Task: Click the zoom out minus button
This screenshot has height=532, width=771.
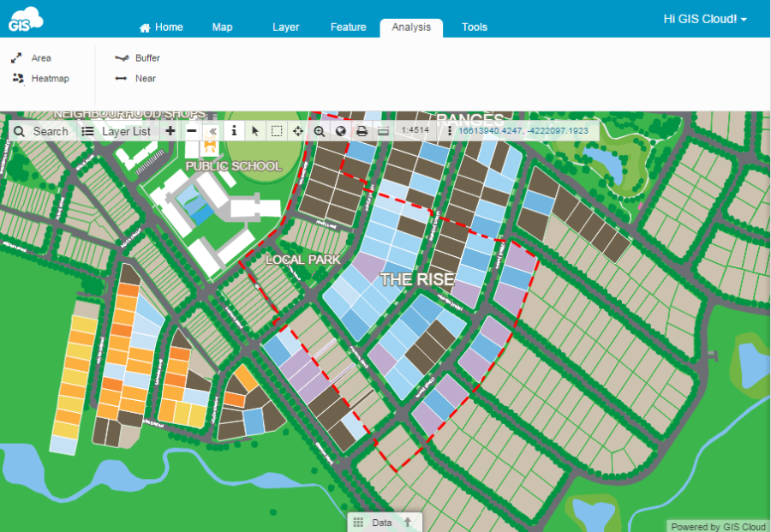Action: 192,131
